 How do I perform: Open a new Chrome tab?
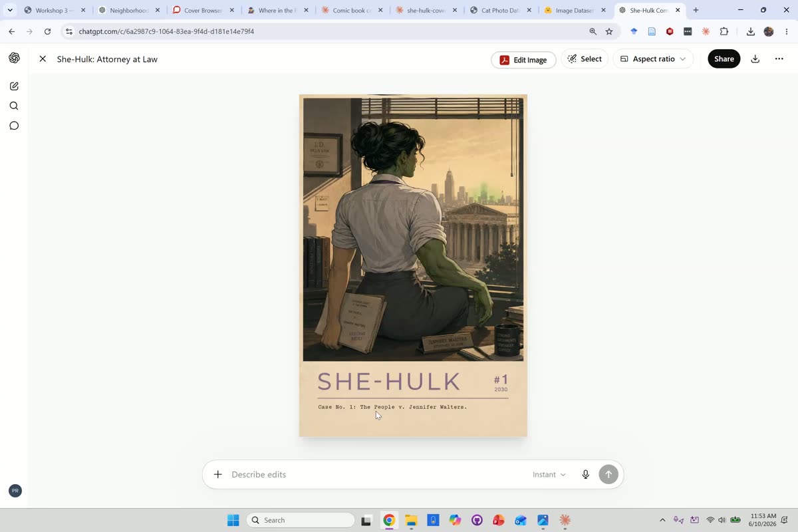(696, 10)
